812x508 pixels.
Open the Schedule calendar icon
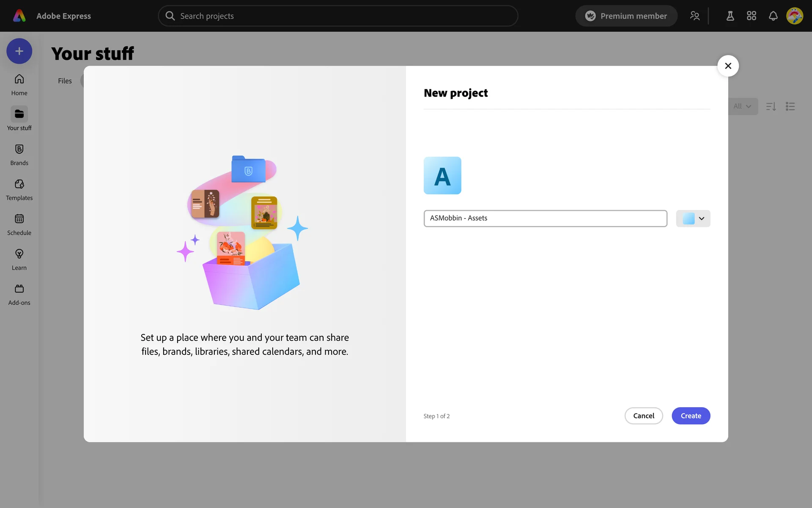[x=19, y=224]
